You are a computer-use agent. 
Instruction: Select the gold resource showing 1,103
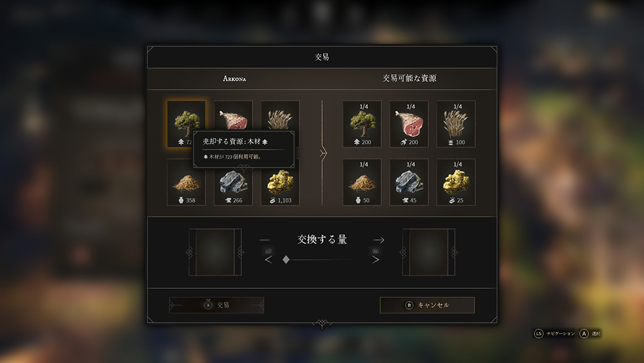pyautogui.click(x=280, y=186)
